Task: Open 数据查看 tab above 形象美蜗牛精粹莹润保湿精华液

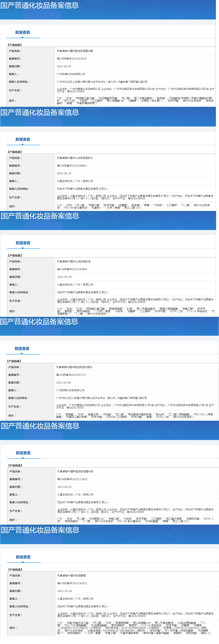Action: 23,453
